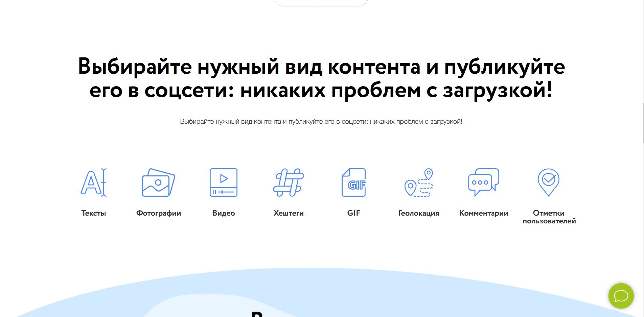Click the large bold "Выбирайте нужный вид контента" heading

click(x=321, y=78)
